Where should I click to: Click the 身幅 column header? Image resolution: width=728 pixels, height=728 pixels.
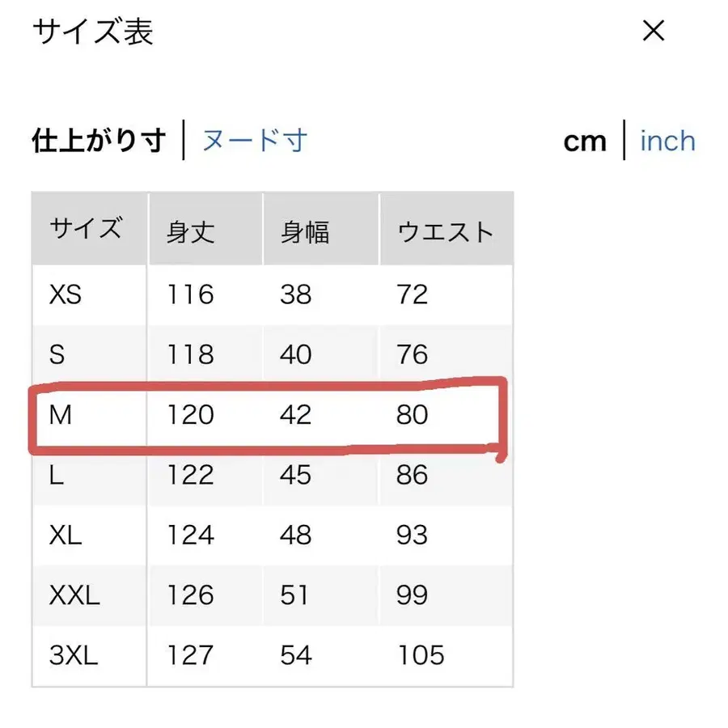click(305, 232)
